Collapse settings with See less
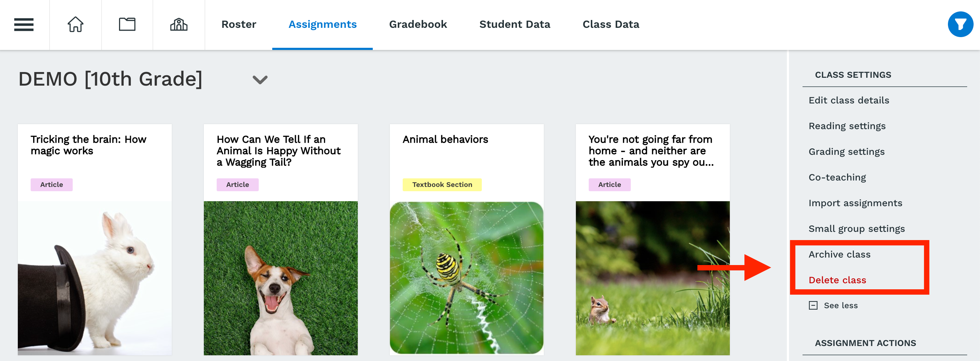 840,305
